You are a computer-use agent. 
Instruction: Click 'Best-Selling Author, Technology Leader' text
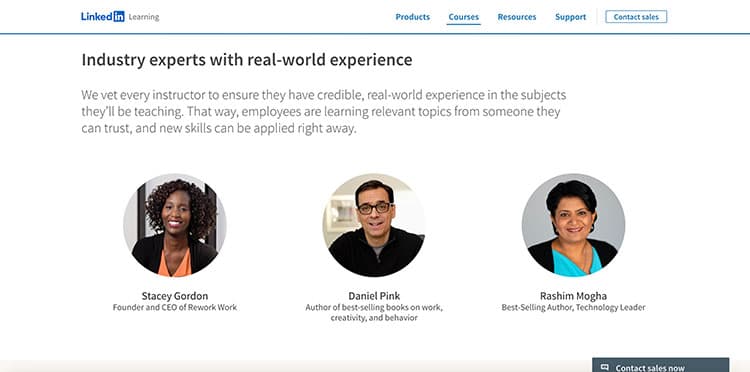(573, 307)
